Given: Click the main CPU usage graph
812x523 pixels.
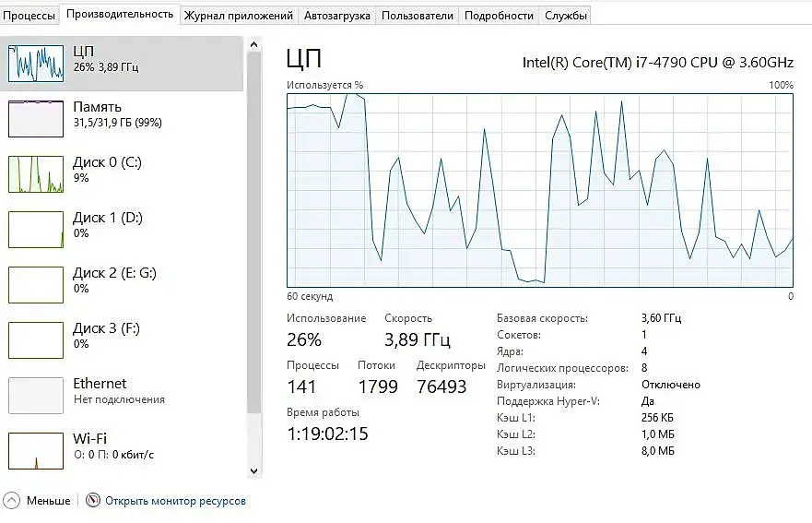Looking at the screenshot, I should pyautogui.click(x=539, y=189).
